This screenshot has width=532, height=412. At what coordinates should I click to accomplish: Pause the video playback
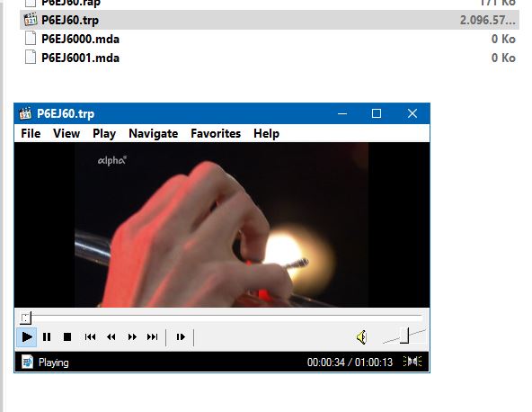tap(47, 337)
